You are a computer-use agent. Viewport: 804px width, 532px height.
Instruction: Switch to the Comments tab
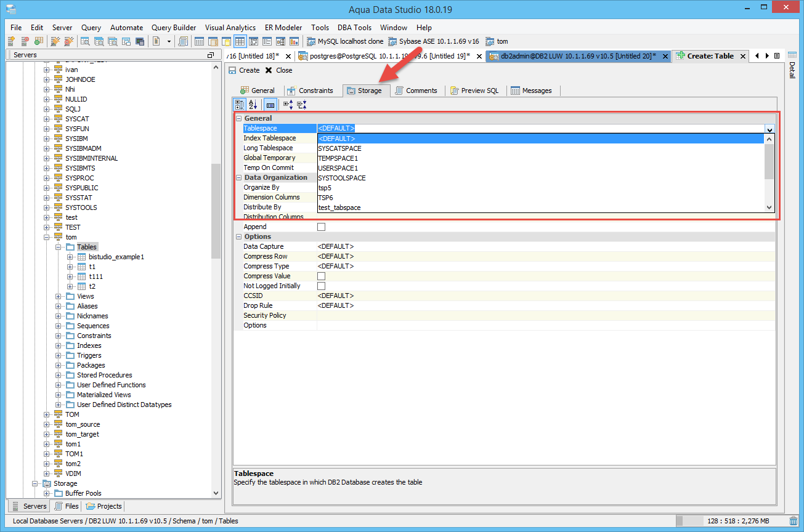coord(416,91)
